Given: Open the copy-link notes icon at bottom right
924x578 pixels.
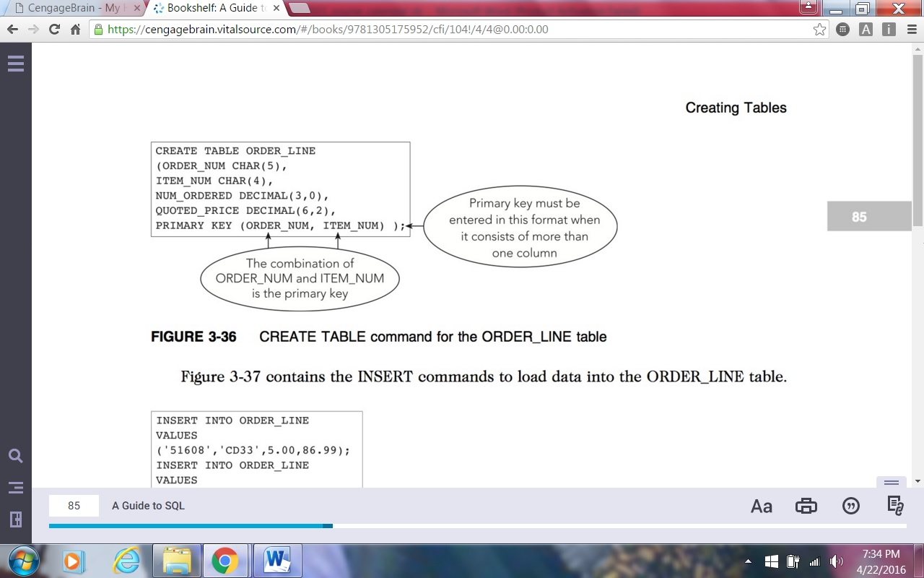Looking at the screenshot, I should point(895,506).
